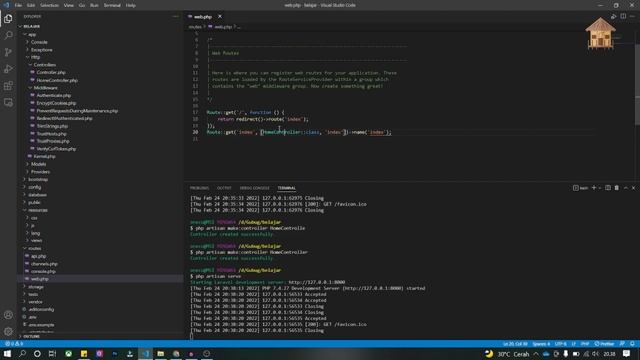The image size is (640, 360).
Task: Add a new terminal with plus icon
Action: coord(594,188)
